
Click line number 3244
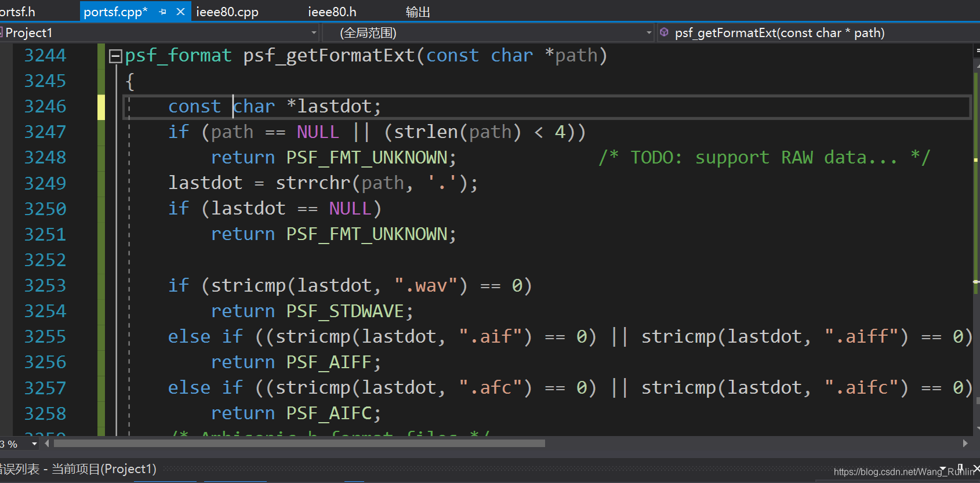[45, 56]
